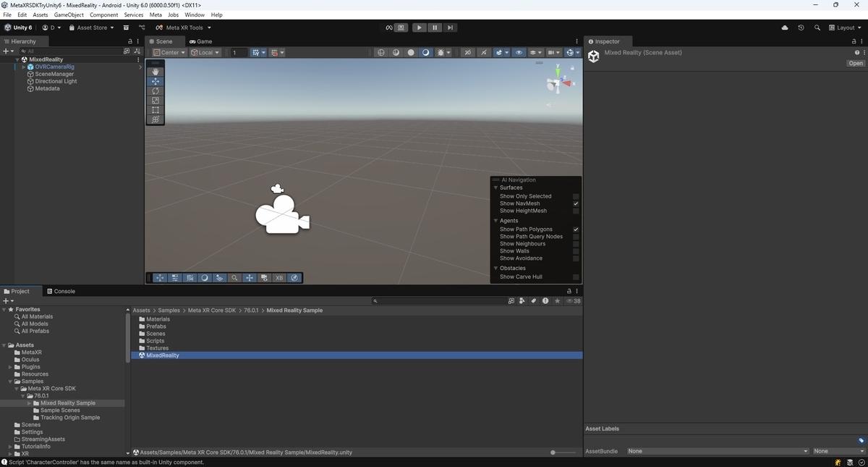Search by label in Project panel
Screen dimensions: 868x467
(534, 300)
